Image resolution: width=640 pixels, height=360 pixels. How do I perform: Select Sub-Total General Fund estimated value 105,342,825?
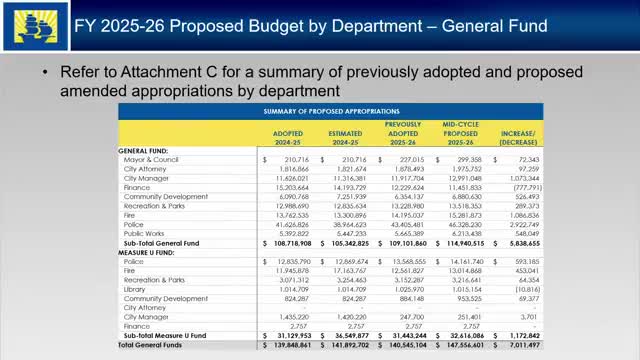tap(350, 243)
